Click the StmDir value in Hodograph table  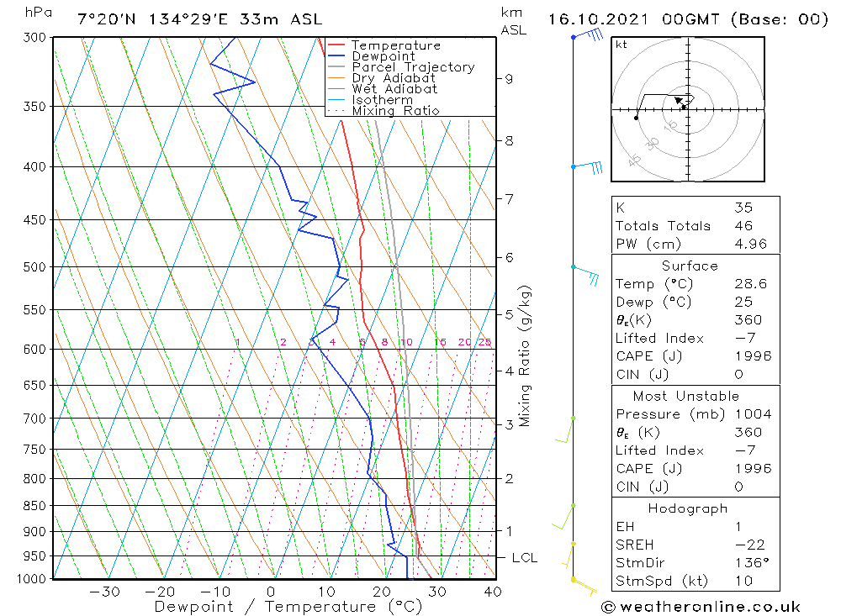(x=752, y=562)
